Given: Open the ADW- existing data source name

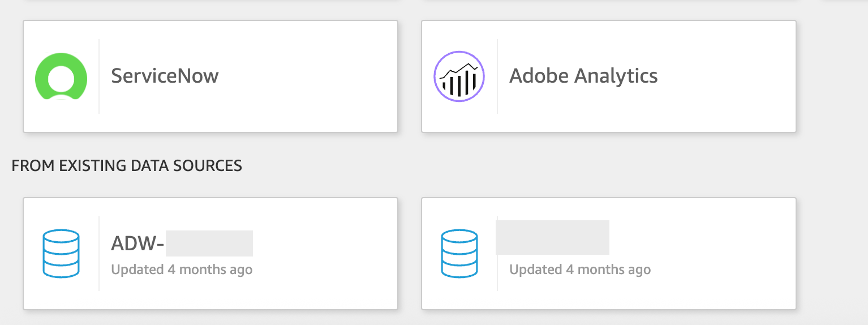Looking at the screenshot, I should [182, 243].
